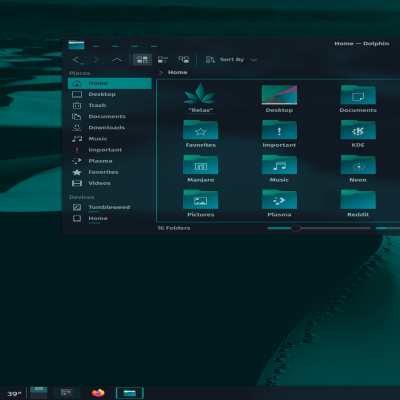Click the Dolphin window icon in titlebar
Viewport: 400px width, 400px height.
point(76,45)
